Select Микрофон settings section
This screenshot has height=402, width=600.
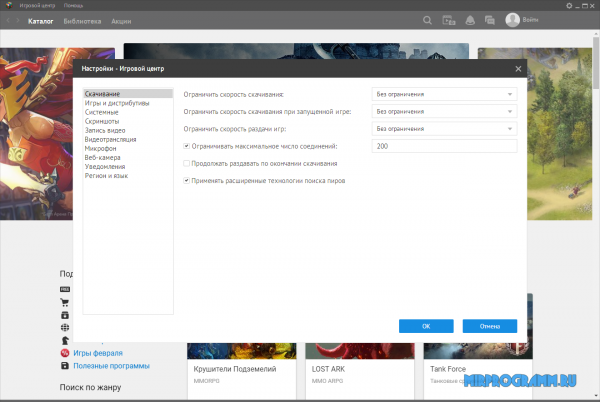(128, 148)
